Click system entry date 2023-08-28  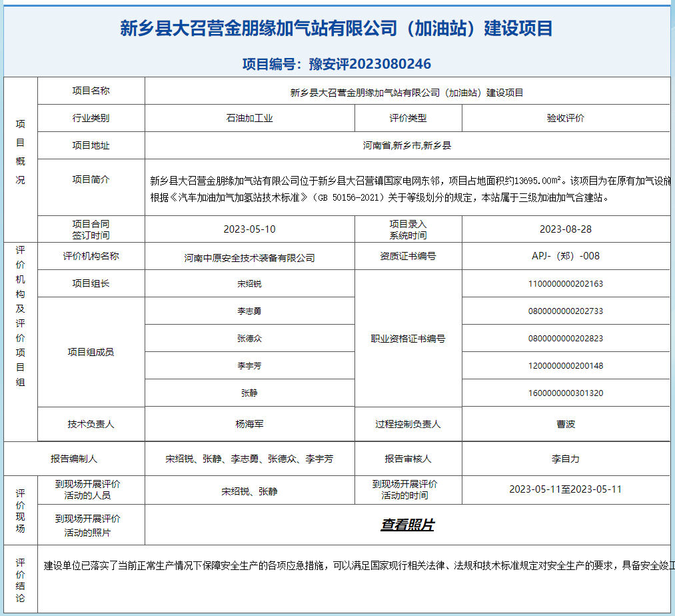pyautogui.click(x=566, y=229)
